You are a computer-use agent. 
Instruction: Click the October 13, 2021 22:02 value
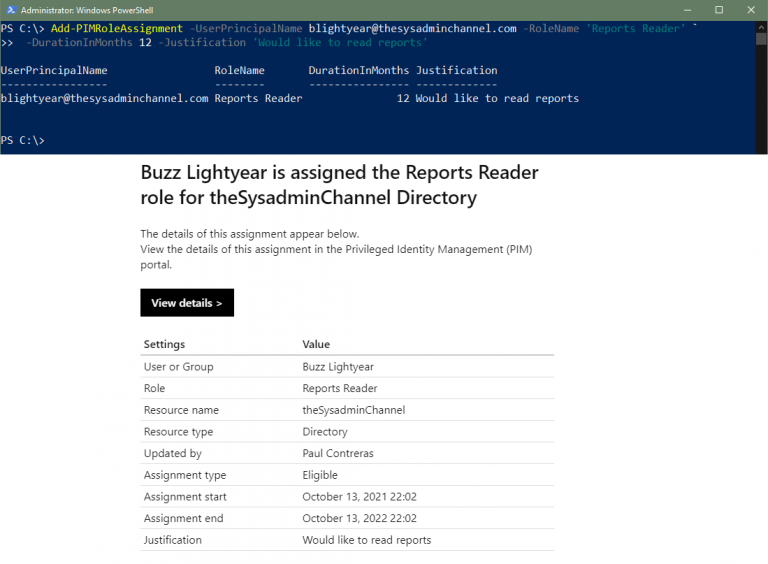[360, 497]
